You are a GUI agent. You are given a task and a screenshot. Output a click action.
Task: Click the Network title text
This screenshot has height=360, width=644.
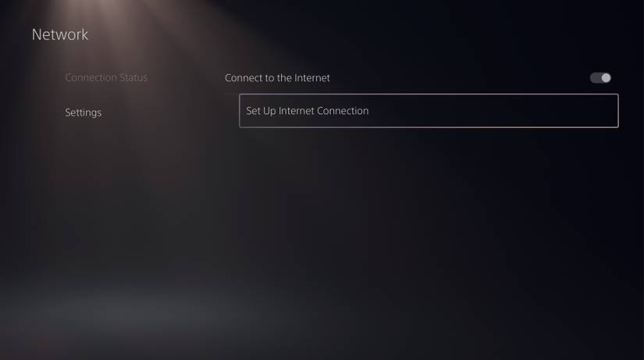60,34
